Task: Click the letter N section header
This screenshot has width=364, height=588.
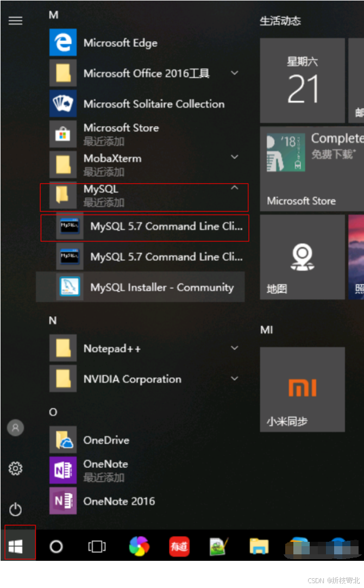Action: click(53, 321)
